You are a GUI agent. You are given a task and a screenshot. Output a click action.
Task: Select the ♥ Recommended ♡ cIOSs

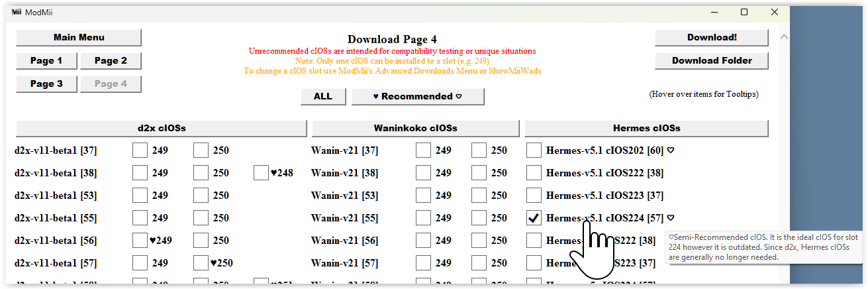[418, 97]
